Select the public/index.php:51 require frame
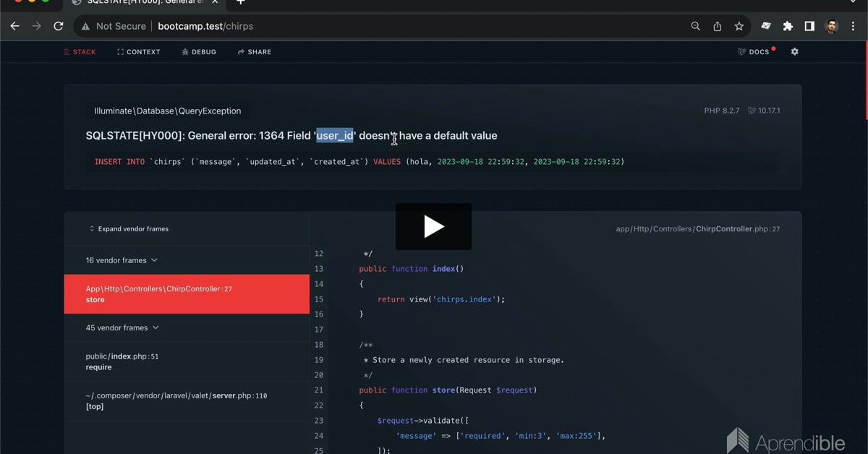 coord(187,361)
